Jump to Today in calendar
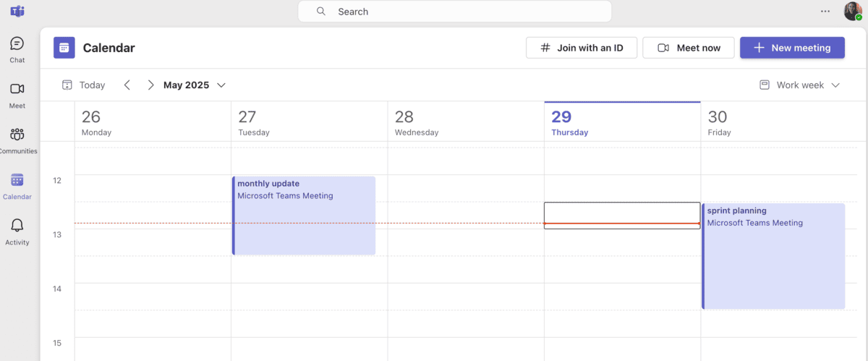The image size is (868, 361). tap(84, 85)
